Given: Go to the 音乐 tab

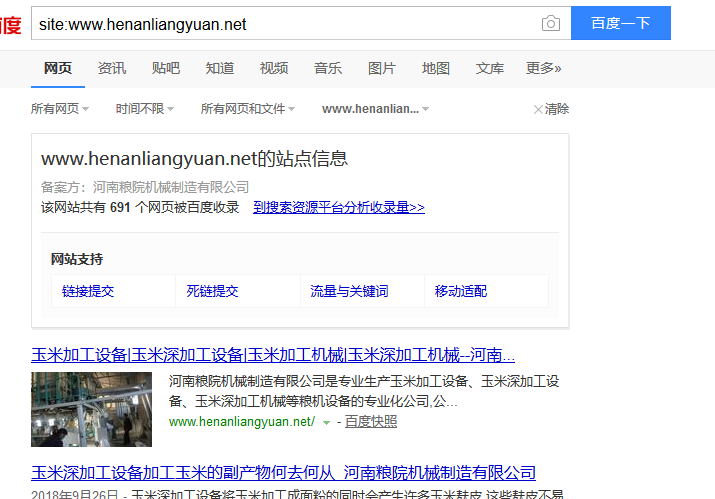Looking at the screenshot, I should point(328,68).
